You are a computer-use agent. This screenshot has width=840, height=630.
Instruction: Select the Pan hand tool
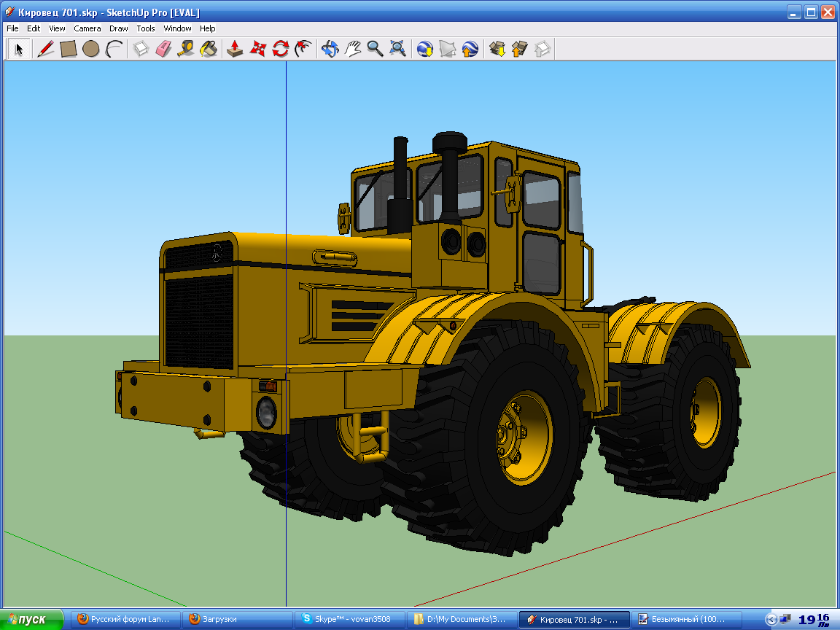pos(352,50)
